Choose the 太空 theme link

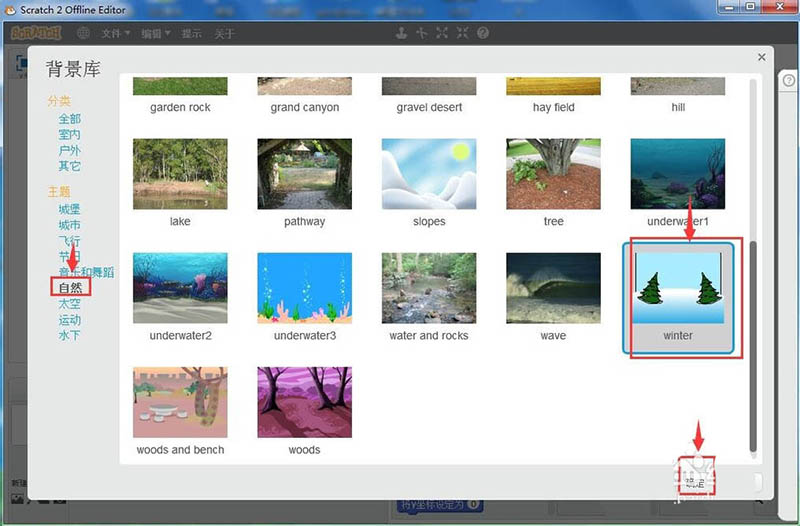[69, 304]
